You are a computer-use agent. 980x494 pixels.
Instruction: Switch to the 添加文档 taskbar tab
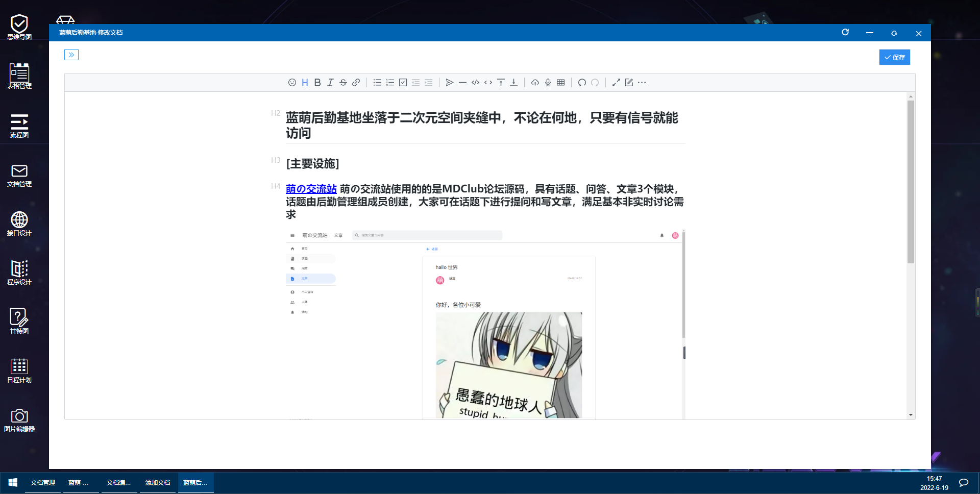click(158, 483)
